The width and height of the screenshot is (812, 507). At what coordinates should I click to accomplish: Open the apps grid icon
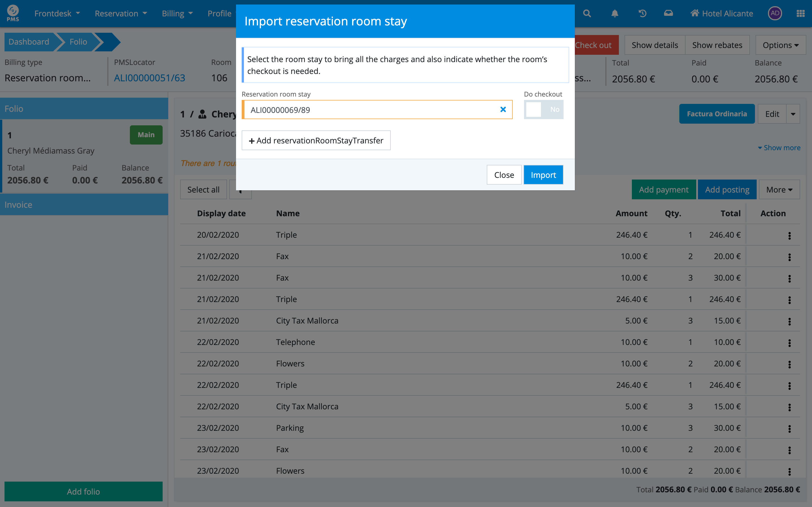(800, 14)
